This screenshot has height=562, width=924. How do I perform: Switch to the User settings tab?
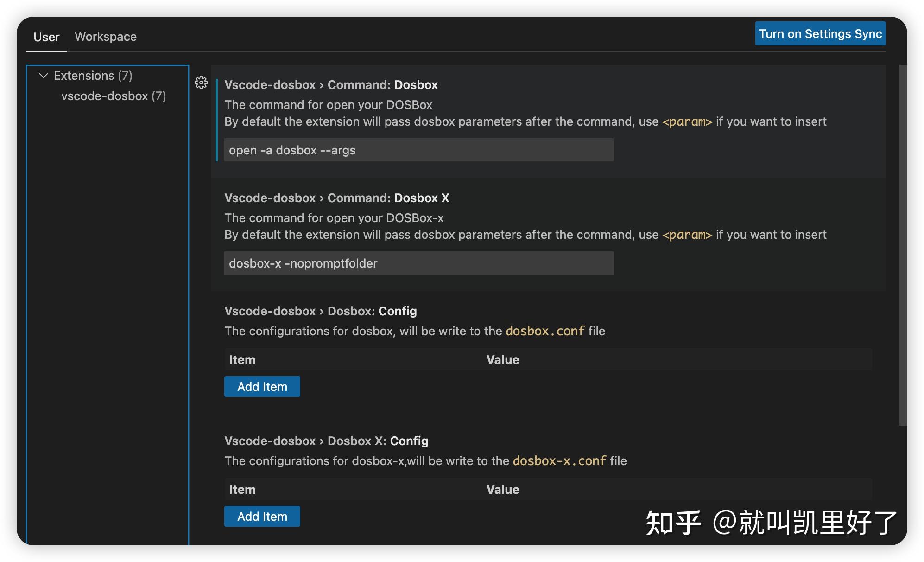coord(46,37)
